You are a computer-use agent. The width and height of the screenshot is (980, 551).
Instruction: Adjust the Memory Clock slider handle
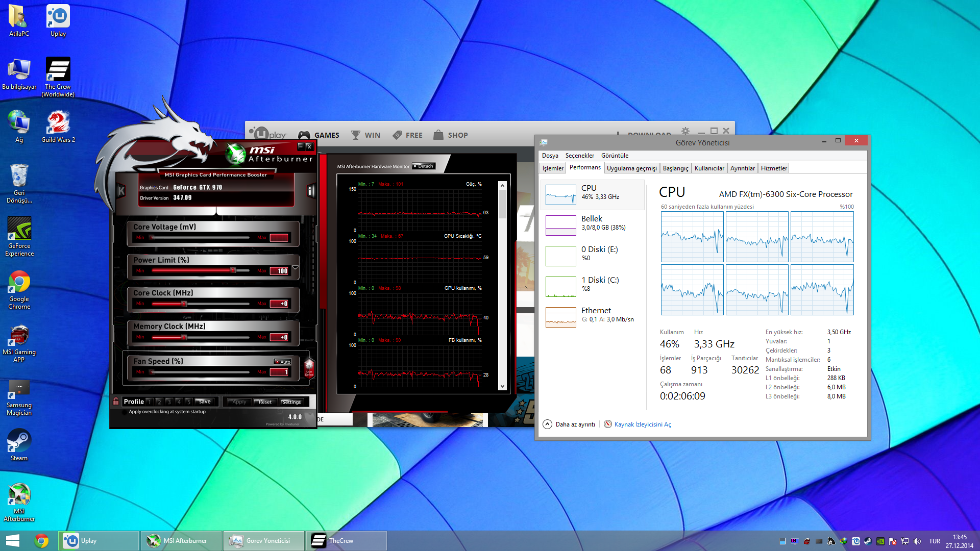pos(184,337)
